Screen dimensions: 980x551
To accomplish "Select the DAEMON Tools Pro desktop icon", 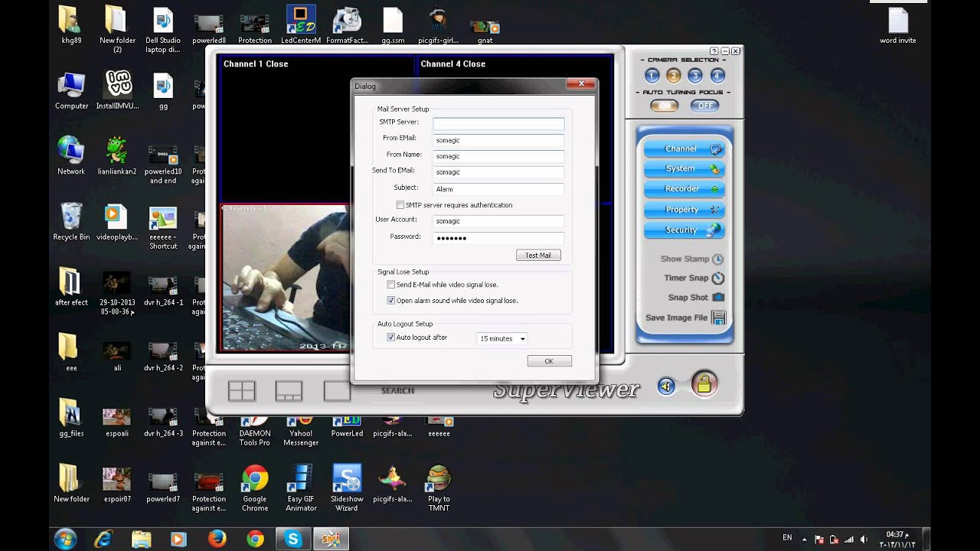I will pos(255,432).
